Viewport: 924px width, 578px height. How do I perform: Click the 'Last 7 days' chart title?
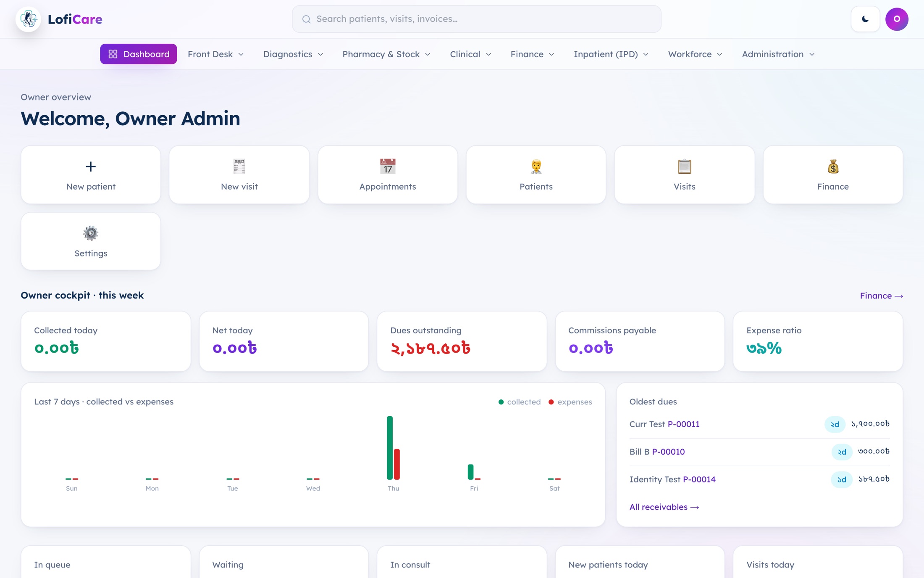[x=104, y=401]
